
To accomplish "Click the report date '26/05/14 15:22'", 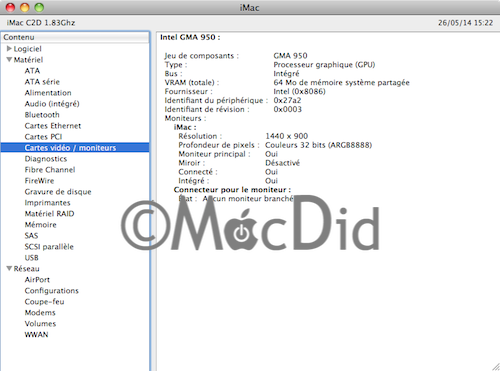I will click(x=465, y=23).
